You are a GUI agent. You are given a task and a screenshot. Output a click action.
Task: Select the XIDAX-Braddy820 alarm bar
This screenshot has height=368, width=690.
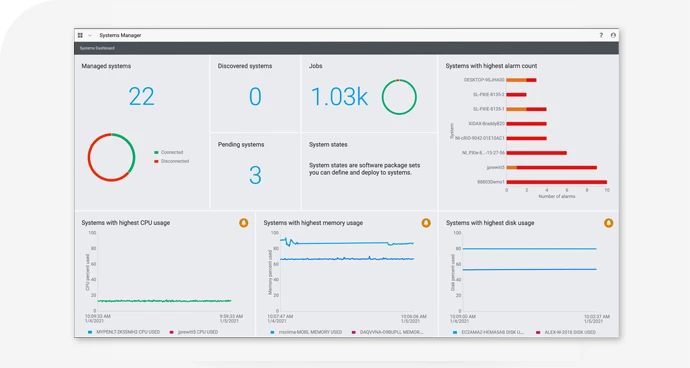point(526,124)
